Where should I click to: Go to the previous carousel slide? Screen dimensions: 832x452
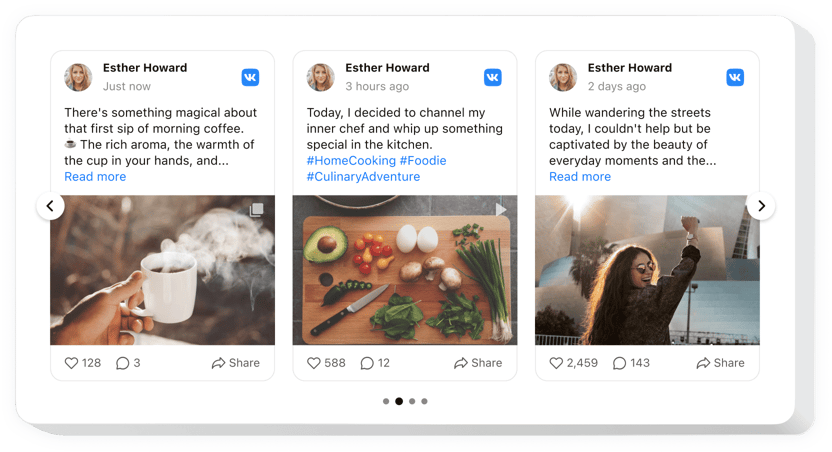pos(50,206)
